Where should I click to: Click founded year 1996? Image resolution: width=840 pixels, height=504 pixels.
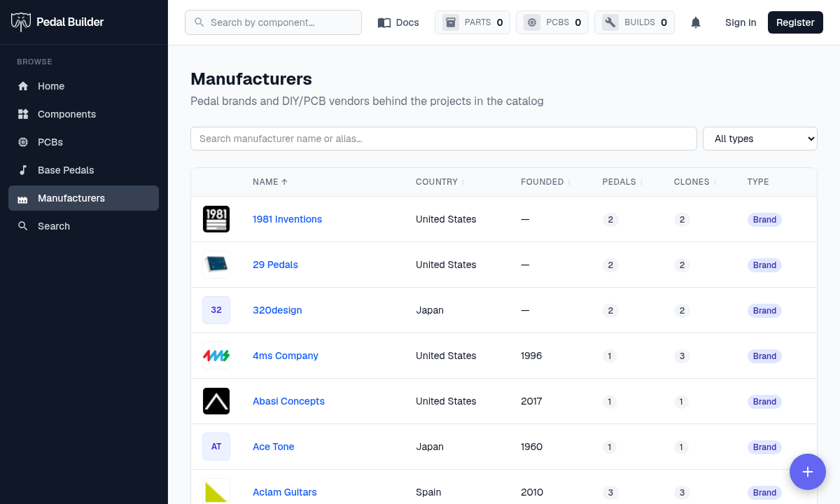[x=531, y=356]
